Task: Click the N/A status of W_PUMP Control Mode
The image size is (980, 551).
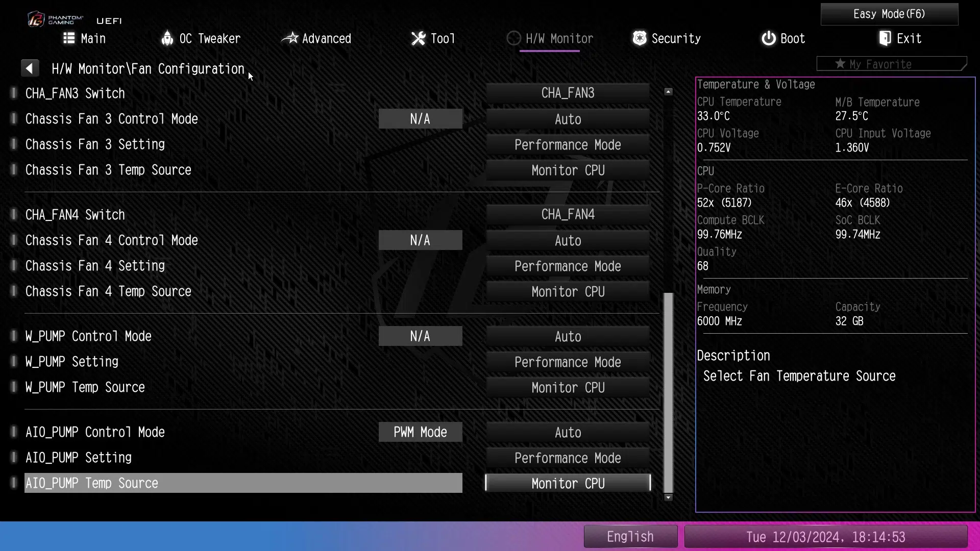Action: click(421, 336)
